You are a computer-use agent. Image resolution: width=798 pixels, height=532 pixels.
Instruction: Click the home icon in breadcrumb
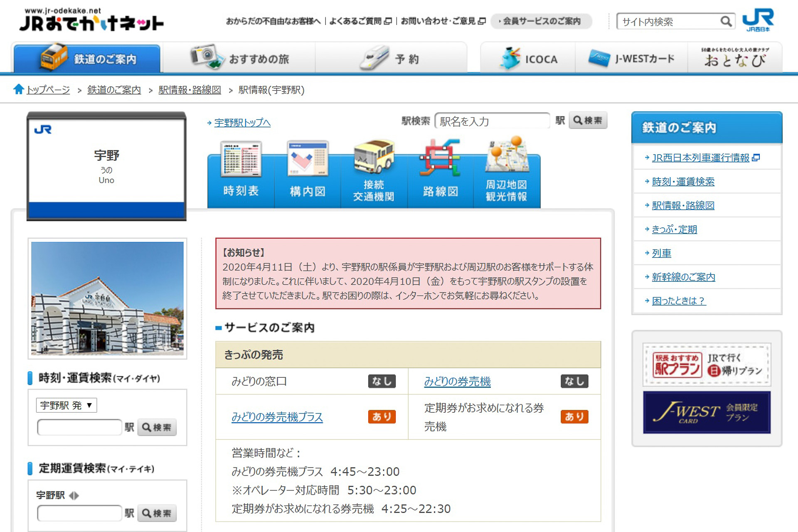[18, 89]
